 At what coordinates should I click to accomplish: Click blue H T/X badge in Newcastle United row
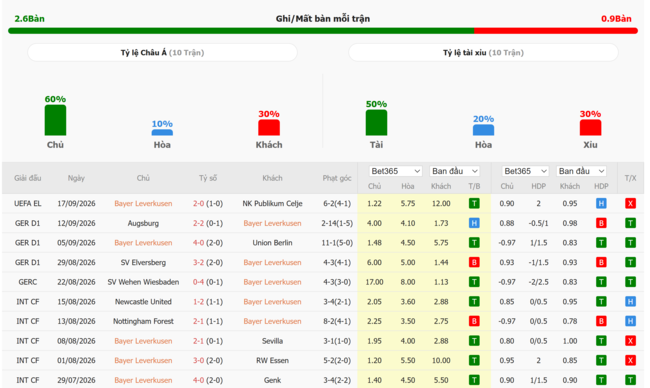[x=630, y=301]
